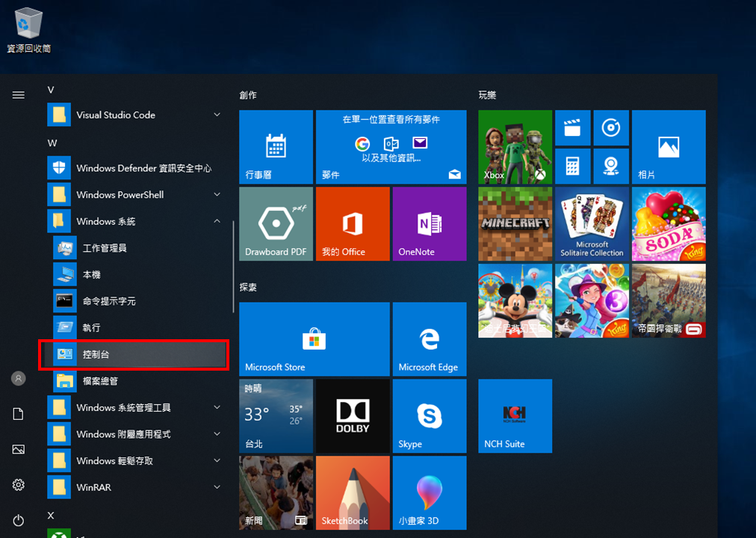The image size is (756, 538).
Task: Expand Windows 附屬應用程式 folder
Action: (135, 434)
